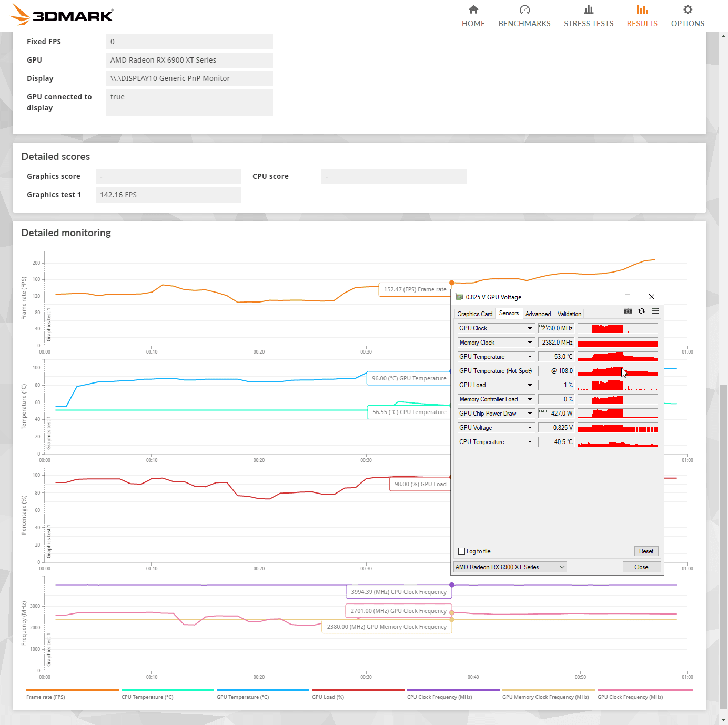The width and height of the screenshot is (728, 725).
Task: Open the Options gear section
Action: click(x=687, y=16)
